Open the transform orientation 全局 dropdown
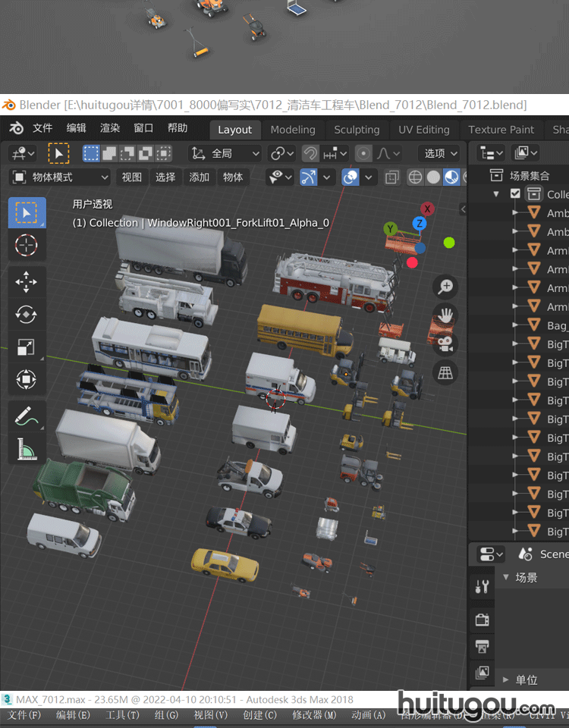The width and height of the screenshot is (569, 728). 224,153
